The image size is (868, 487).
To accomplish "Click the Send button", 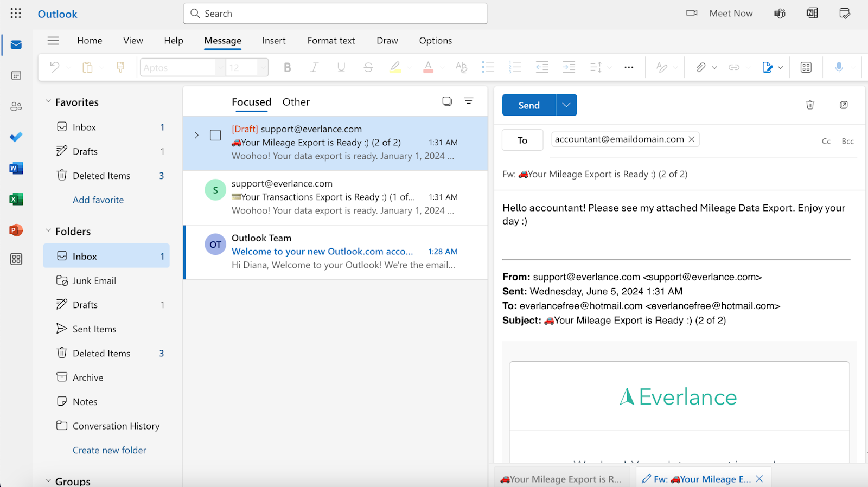I will 528,105.
